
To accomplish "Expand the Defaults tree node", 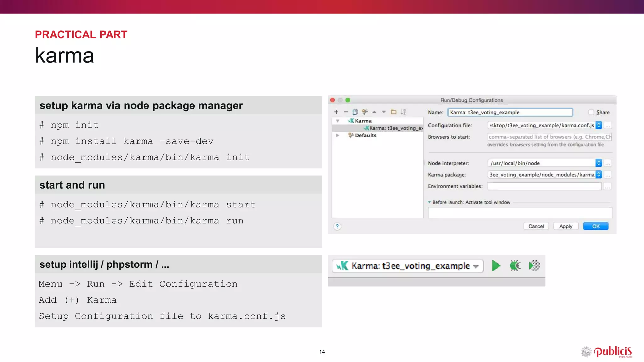I will [337, 135].
